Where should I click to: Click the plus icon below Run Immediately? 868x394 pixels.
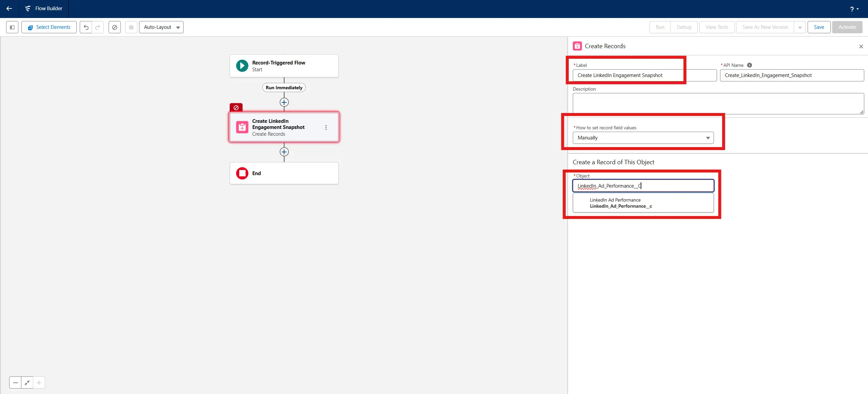284,102
